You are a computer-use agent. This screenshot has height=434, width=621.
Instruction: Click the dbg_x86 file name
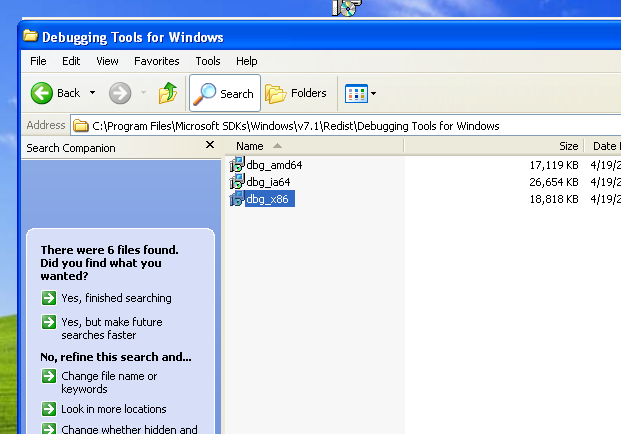[270, 199]
